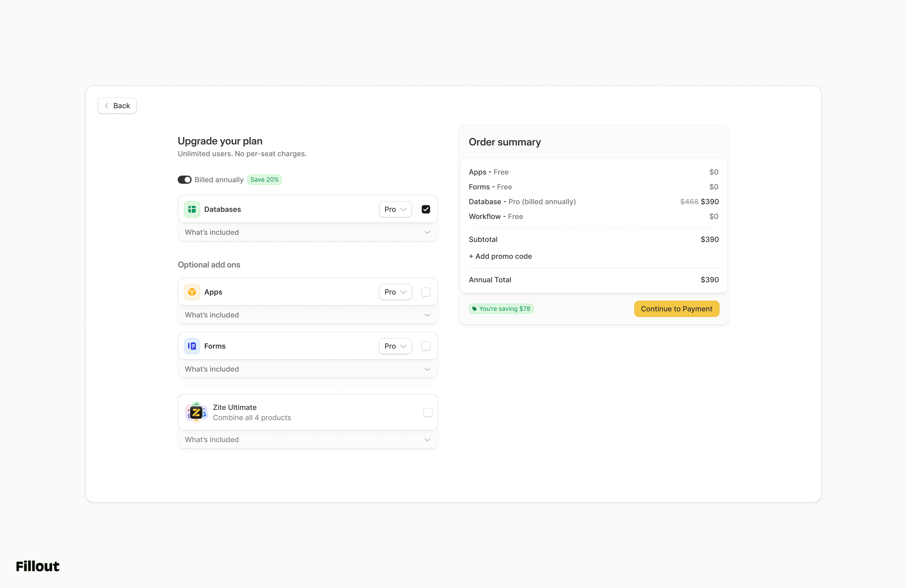
Task: Select the Save 20% badge
Action: click(x=264, y=179)
